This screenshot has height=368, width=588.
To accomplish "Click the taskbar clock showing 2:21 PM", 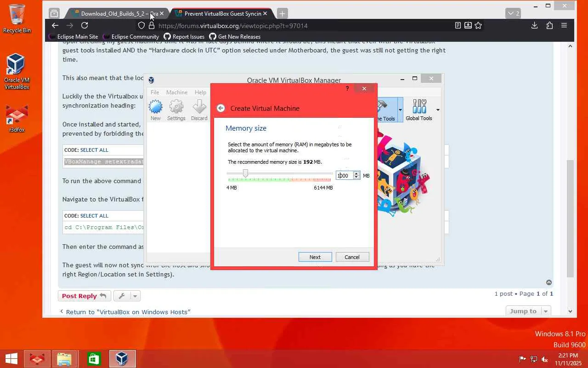I will pyautogui.click(x=568, y=359).
